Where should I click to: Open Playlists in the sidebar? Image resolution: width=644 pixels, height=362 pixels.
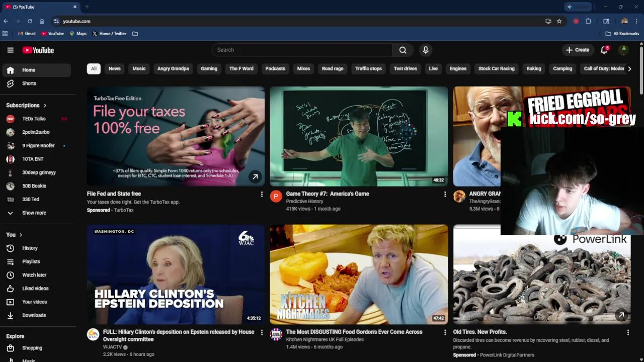point(37,261)
